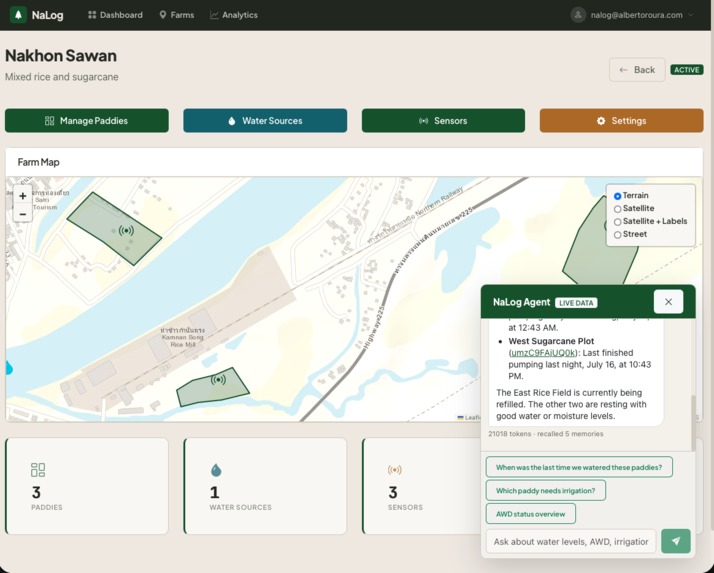This screenshot has width=714, height=573.
Task: Send the chat message
Action: 676,541
